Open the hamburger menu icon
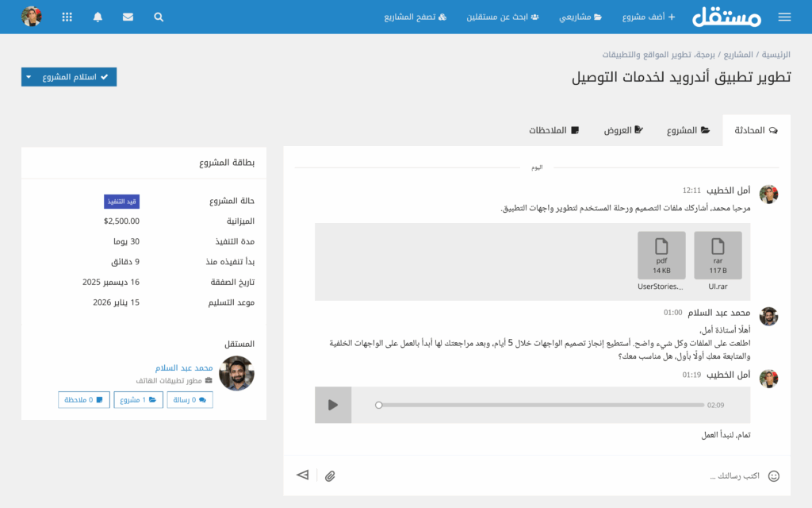This screenshot has width=812, height=508. (x=784, y=16)
